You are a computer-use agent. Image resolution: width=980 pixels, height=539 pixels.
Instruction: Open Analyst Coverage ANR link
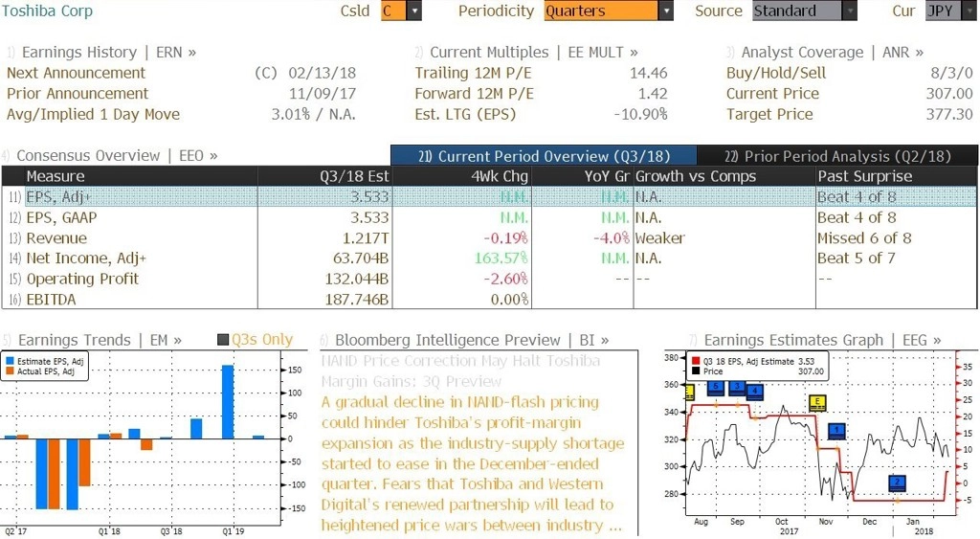(832, 53)
